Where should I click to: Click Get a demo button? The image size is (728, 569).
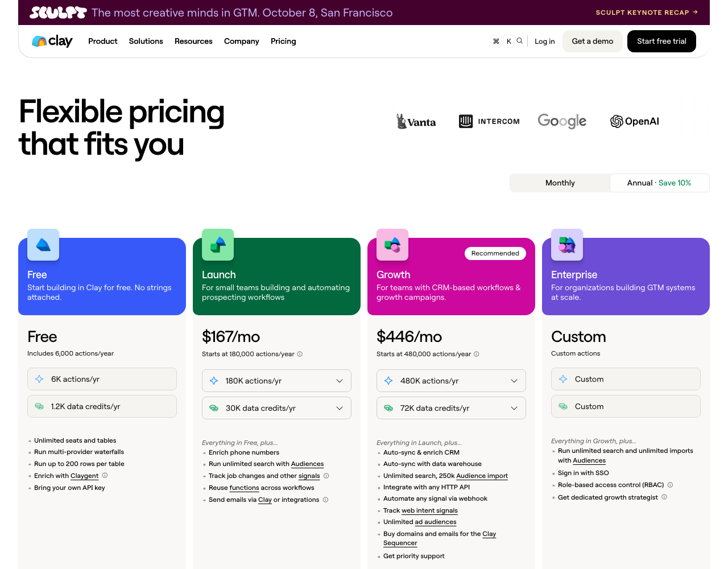pos(593,41)
